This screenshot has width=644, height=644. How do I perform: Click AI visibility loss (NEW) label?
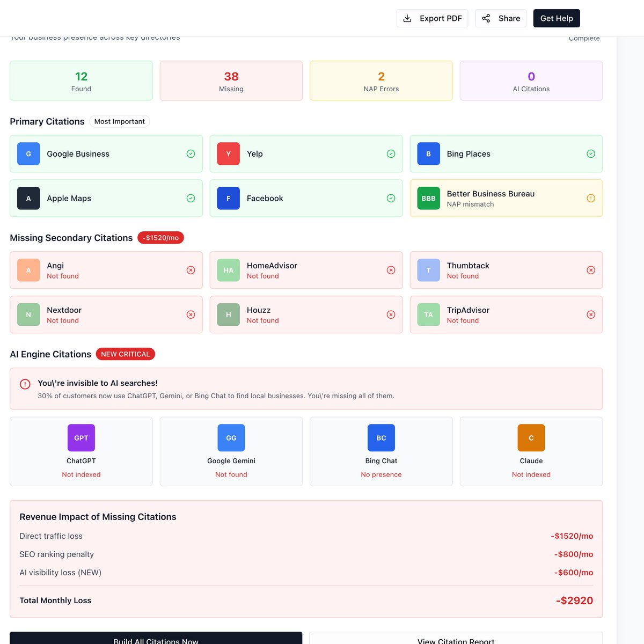tap(60, 573)
